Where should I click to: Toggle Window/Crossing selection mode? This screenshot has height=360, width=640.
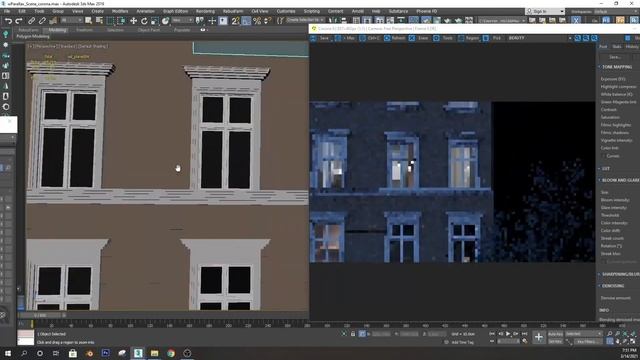coord(121,20)
